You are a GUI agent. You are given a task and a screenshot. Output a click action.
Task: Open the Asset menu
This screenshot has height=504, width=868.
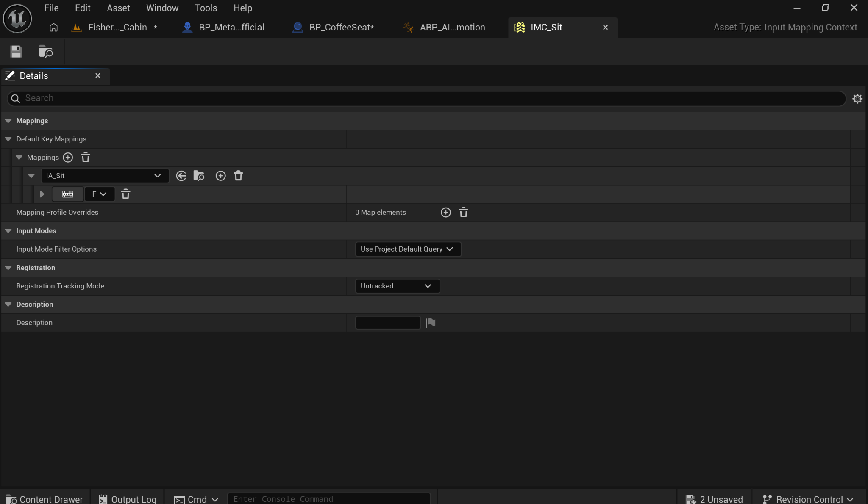[118, 8]
